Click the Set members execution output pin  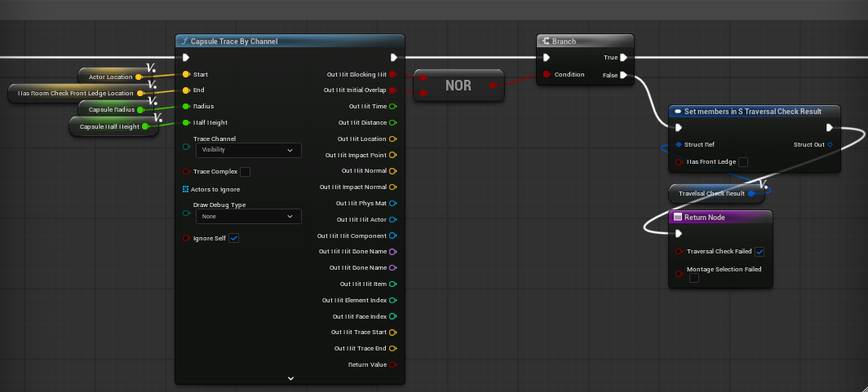[829, 128]
